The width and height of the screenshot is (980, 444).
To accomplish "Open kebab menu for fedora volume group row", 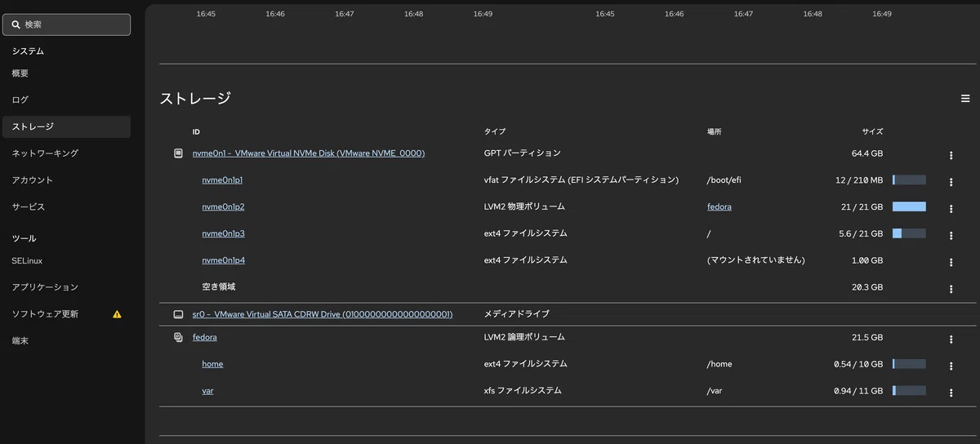I will tap(951, 339).
